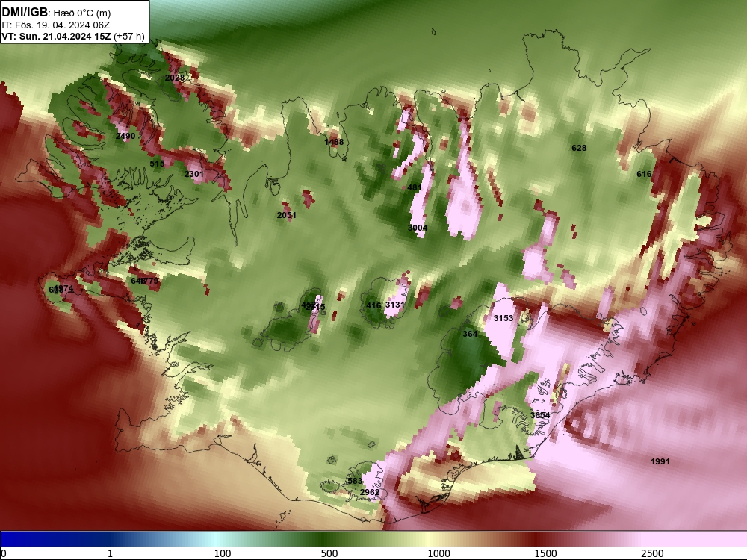Screen dimensions: 747x560
Task: Click the color scale label 1000
Action: (438, 553)
